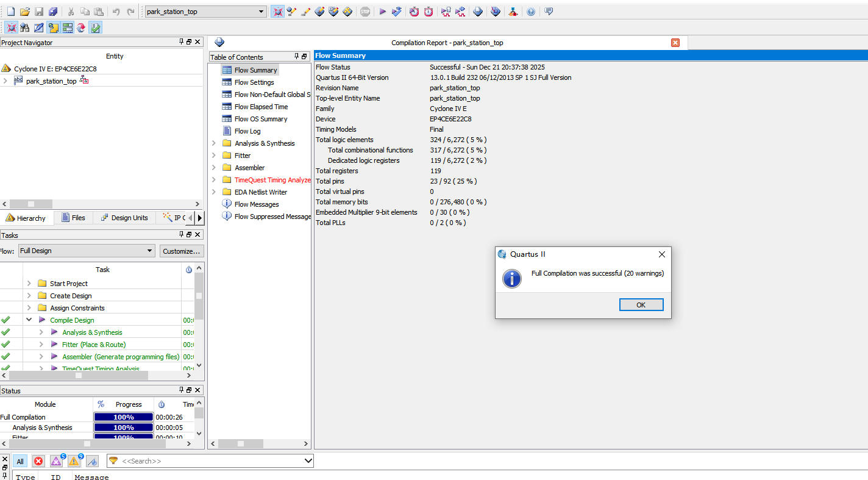This screenshot has height=480, width=868.
Task: Click the New File icon in toolbar
Action: coord(10,12)
